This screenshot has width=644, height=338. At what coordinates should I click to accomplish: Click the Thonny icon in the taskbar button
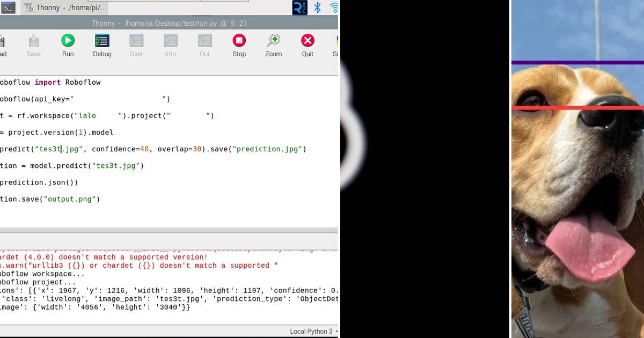[x=28, y=8]
